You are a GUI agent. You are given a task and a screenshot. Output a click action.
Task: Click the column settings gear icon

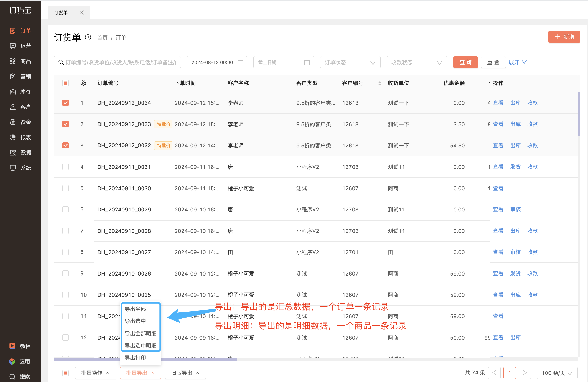click(x=83, y=83)
